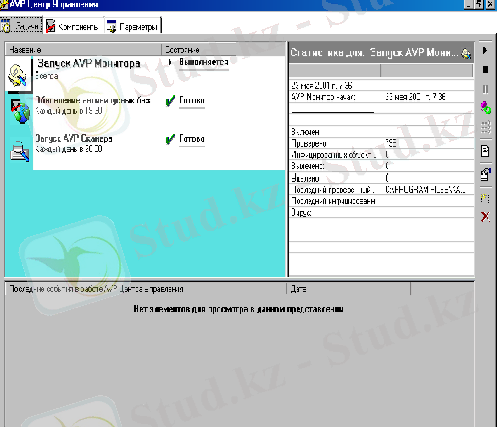
Task: Open the Параметры tab
Action: [x=133, y=26]
